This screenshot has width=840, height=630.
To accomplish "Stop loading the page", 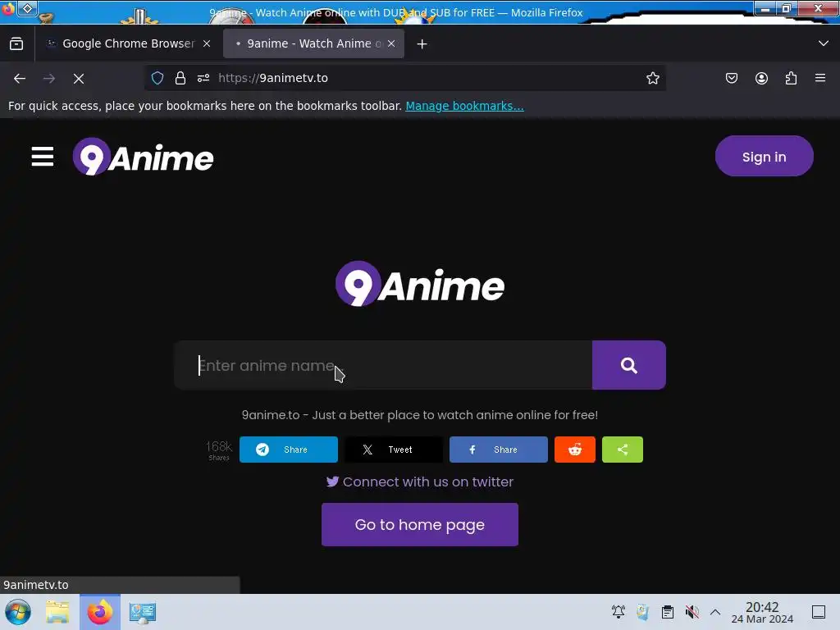I will point(79,78).
